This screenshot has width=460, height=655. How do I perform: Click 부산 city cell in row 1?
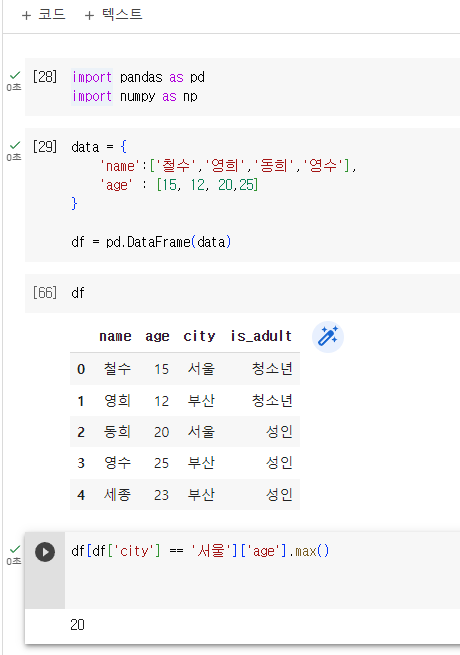201,401
